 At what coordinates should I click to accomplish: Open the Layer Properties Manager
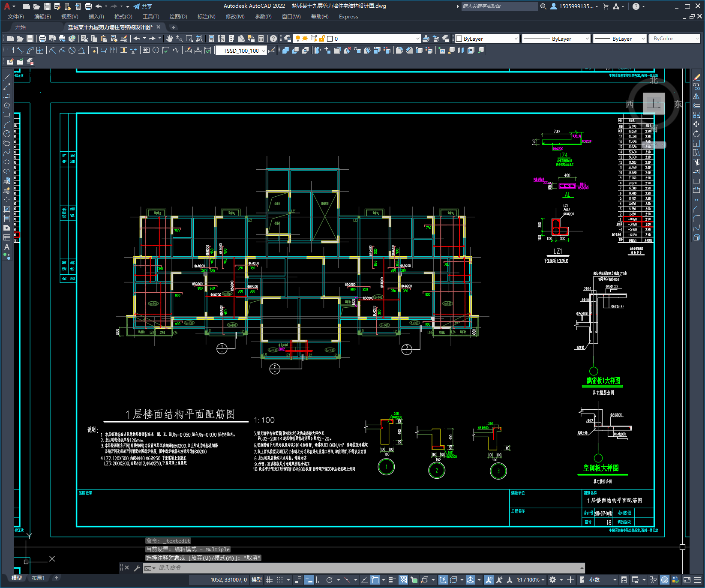click(287, 39)
